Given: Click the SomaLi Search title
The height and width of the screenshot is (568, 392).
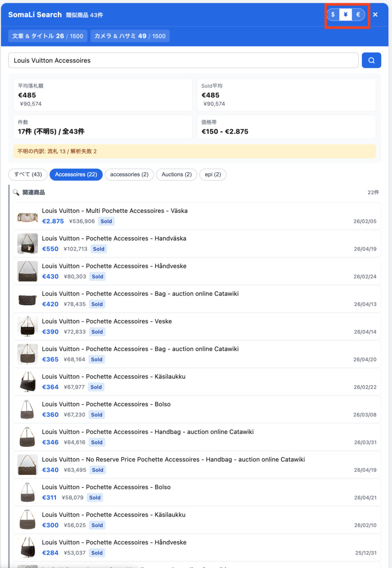Looking at the screenshot, I should click(x=35, y=15).
